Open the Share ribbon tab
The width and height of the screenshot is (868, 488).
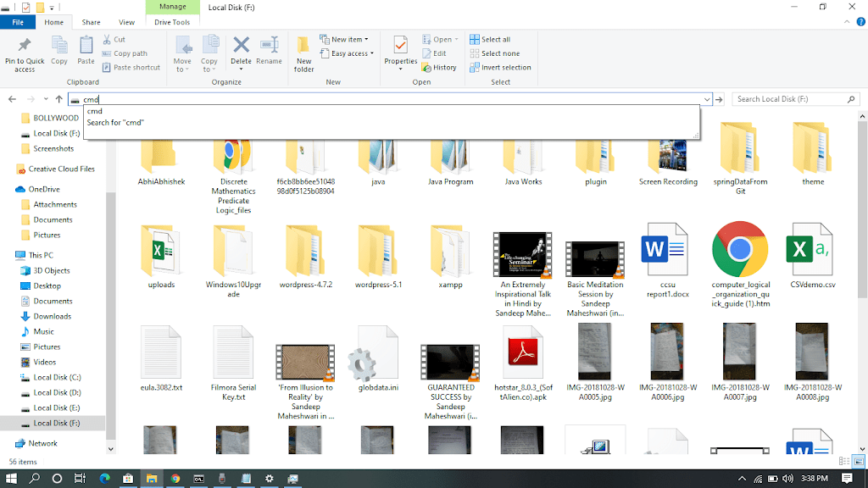click(91, 22)
